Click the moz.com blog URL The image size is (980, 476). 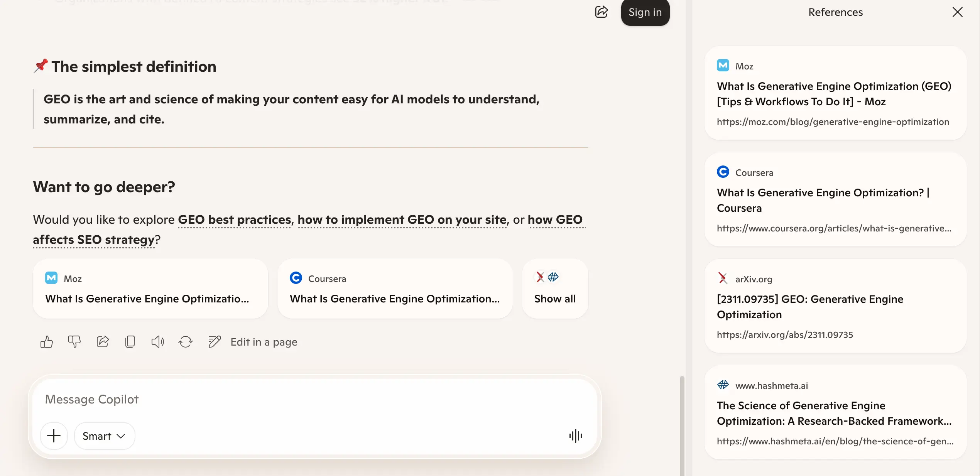pyautogui.click(x=833, y=122)
